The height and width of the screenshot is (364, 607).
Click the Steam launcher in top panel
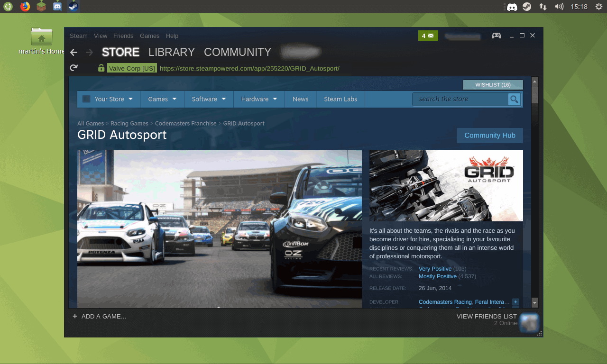73,7
